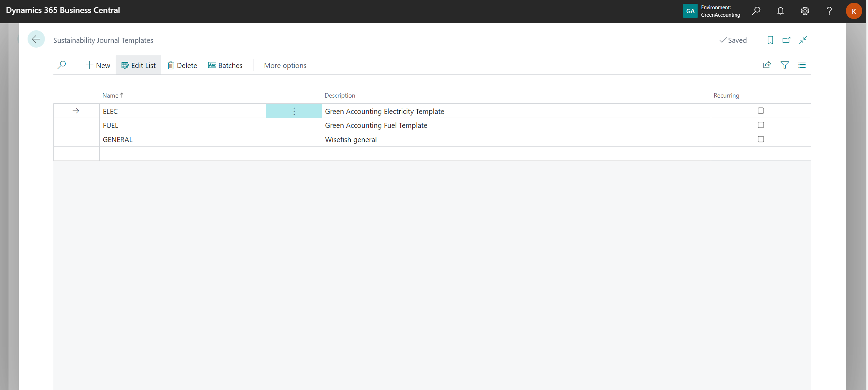Click the Edit List action
868x390 pixels.
138,65
